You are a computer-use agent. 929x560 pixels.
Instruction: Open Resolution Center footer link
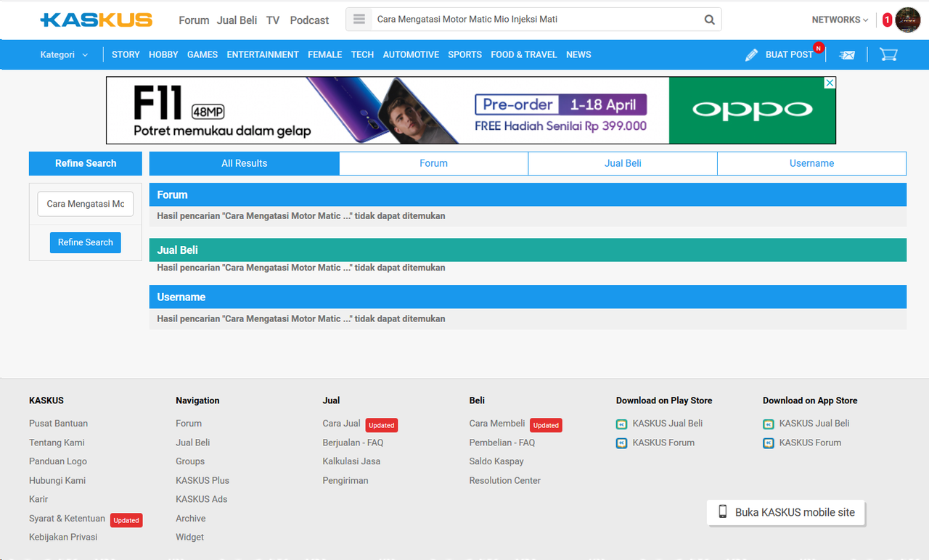pos(505,480)
